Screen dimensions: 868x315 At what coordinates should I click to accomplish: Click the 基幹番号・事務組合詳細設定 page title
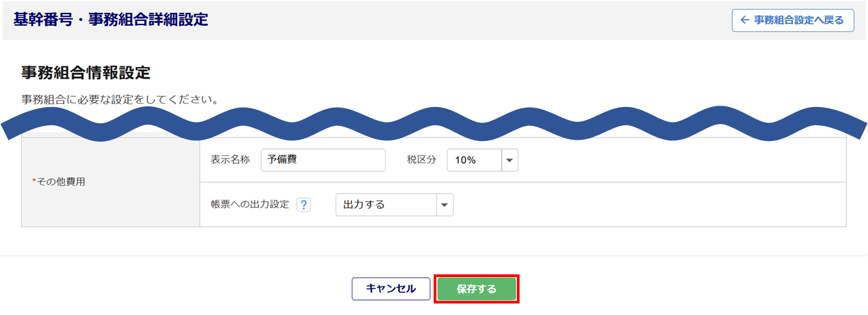coord(110,20)
